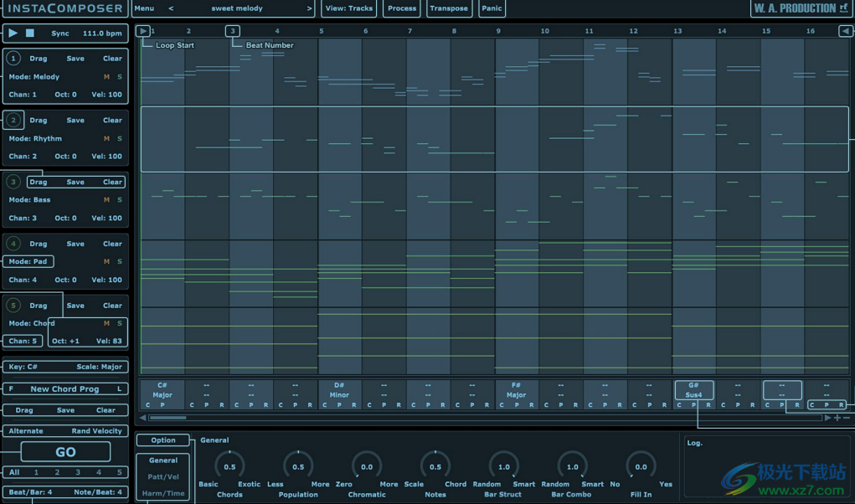The image size is (855, 504).
Task: Adjust the Population knob
Action: click(298, 467)
